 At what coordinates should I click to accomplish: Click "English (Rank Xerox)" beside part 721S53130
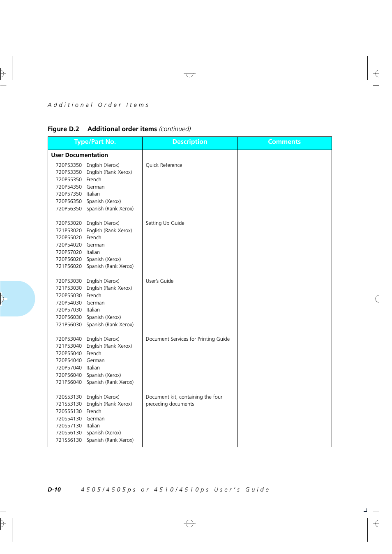pyautogui.click(x=109, y=404)
